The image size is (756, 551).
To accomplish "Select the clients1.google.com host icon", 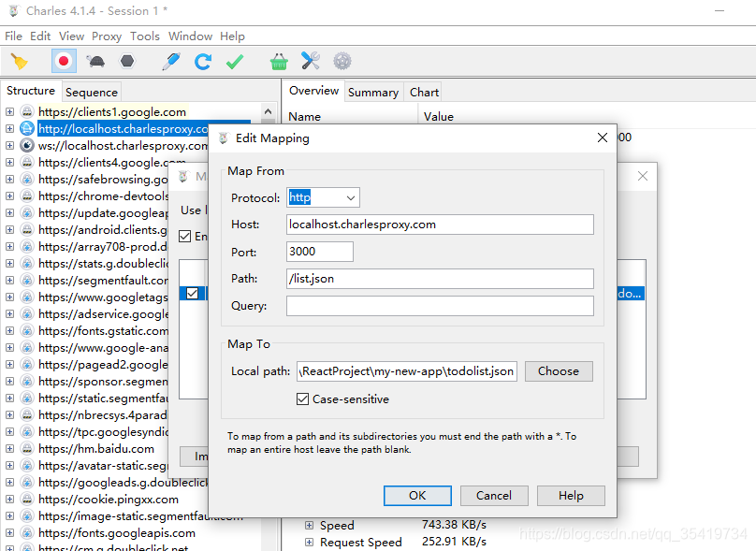I will pos(27,112).
